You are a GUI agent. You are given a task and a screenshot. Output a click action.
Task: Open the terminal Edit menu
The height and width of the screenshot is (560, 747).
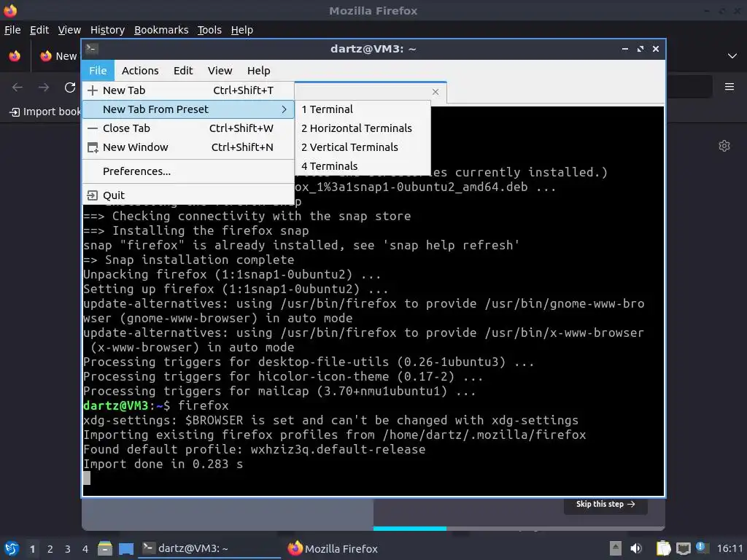(183, 71)
